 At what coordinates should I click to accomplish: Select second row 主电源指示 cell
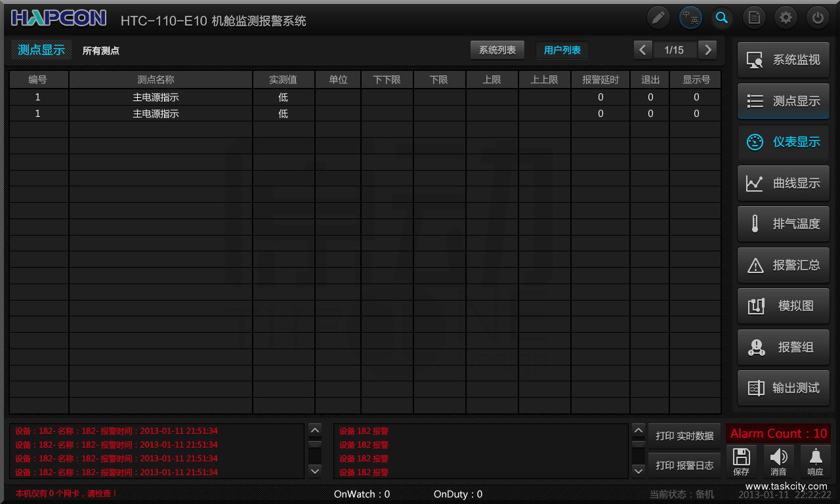pos(161,114)
